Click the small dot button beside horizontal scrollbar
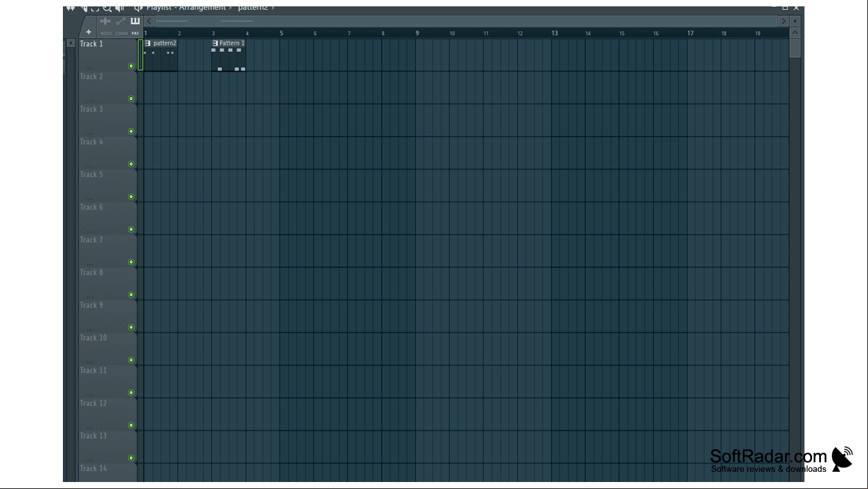Viewport: 868px width, 489px height. point(795,21)
